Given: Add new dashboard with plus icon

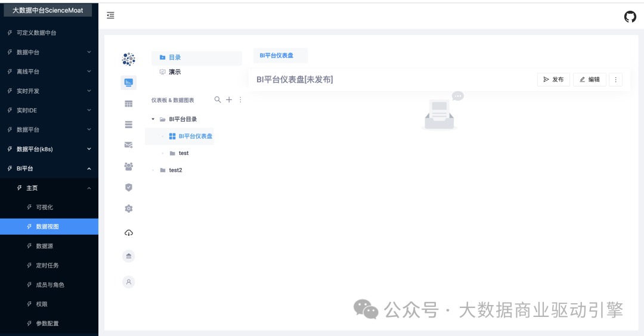Looking at the screenshot, I should [229, 100].
